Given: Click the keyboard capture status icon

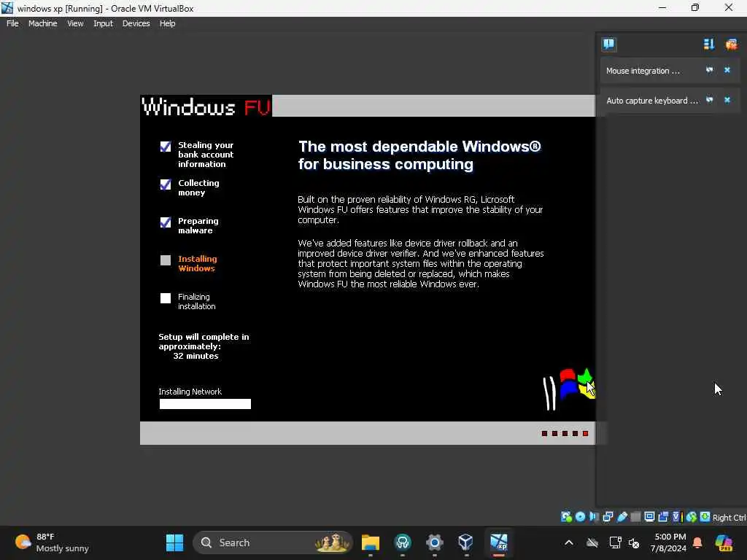Looking at the screenshot, I should click(x=705, y=517).
